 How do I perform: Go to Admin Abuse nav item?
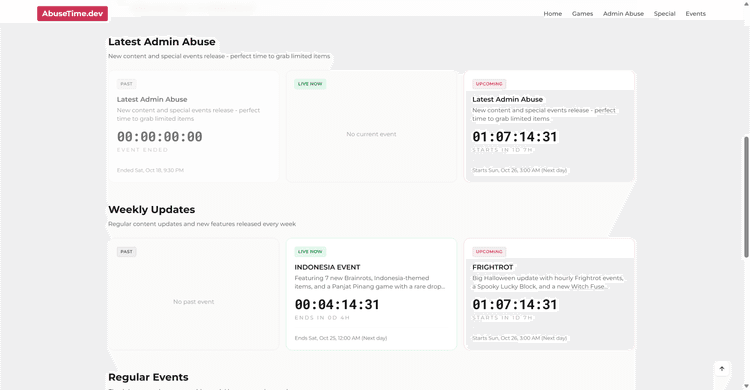[x=623, y=14]
